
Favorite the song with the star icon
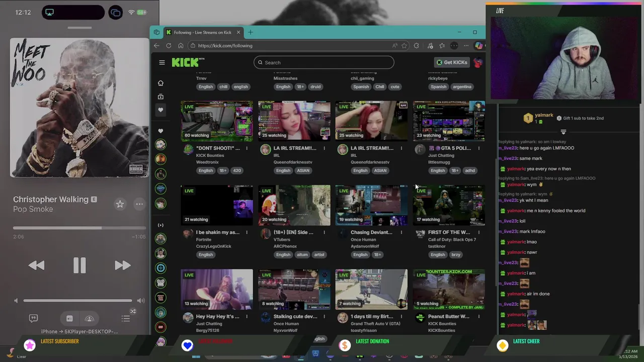pyautogui.click(x=120, y=204)
